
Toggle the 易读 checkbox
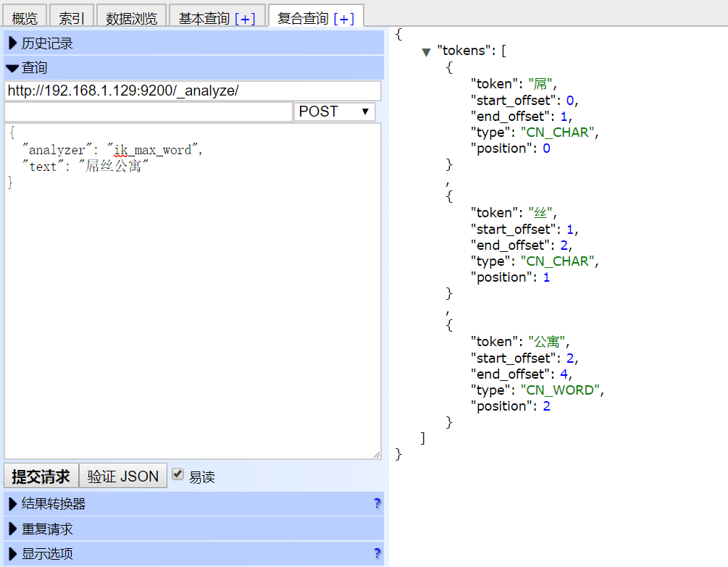(x=177, y=474)
